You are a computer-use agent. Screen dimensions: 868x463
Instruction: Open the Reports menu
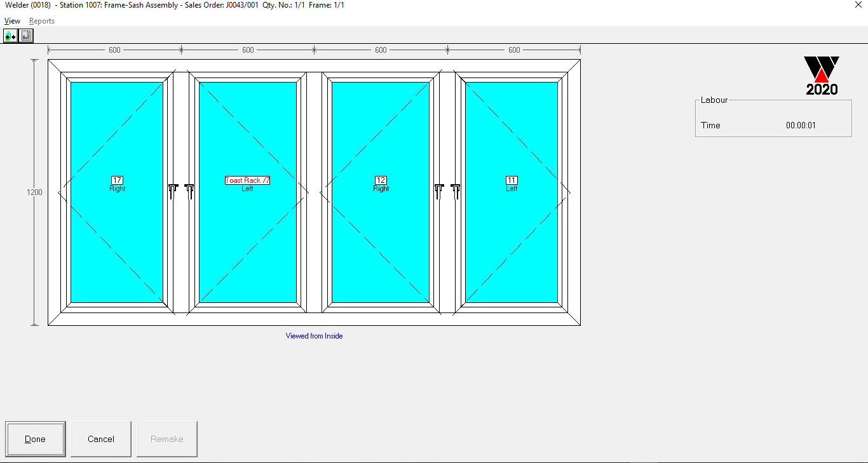tap(42, 21)
